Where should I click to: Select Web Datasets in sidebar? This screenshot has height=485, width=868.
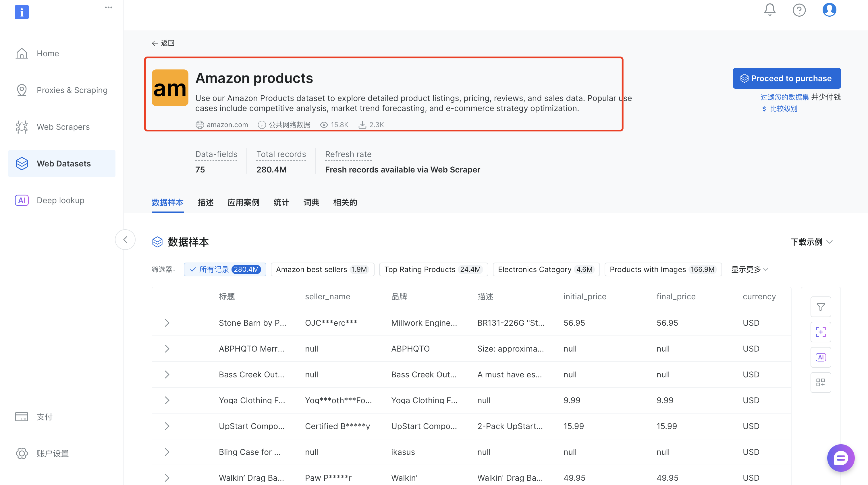click(x=62, y=163)
